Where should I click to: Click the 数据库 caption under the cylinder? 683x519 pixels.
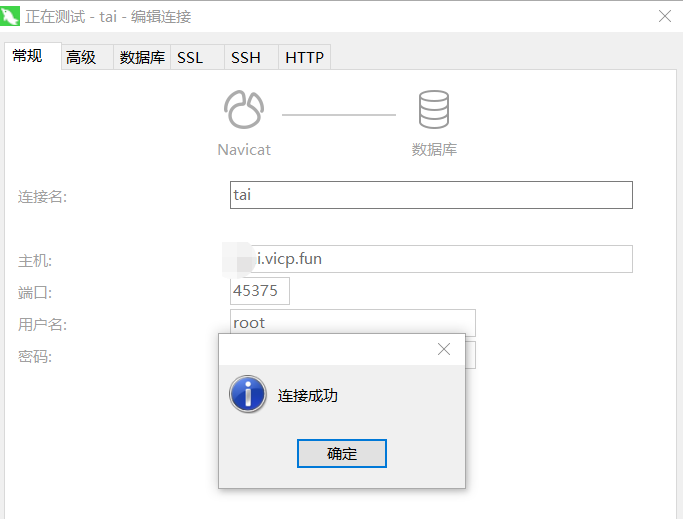pyautogui.click(x=434, y=149)
